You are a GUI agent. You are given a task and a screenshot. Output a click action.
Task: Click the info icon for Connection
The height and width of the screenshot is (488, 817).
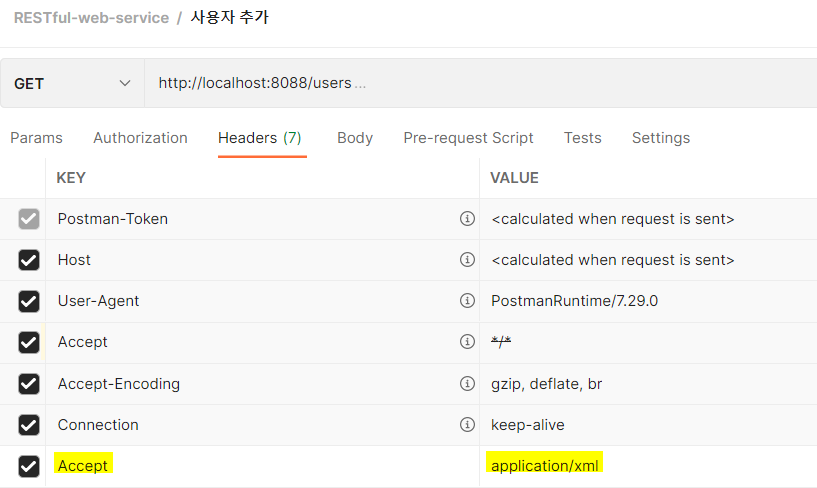pyautogui.click(x=467, y=424)
